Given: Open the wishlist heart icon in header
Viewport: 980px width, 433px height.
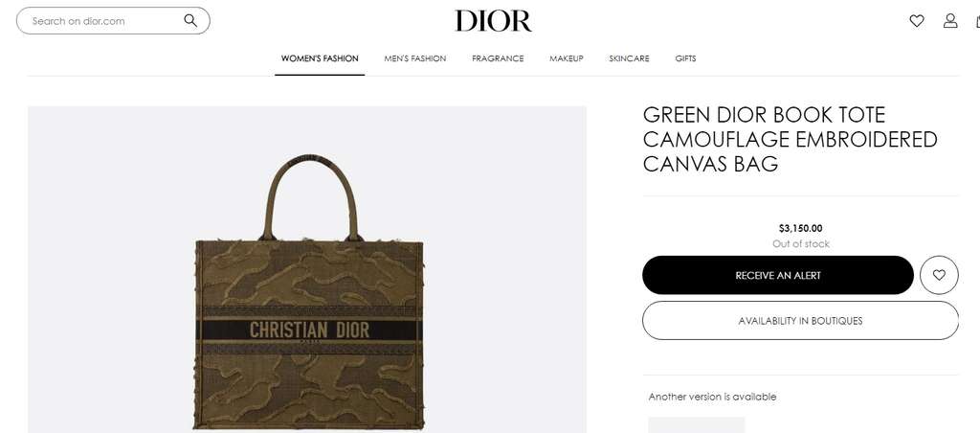Looking at the screenshot, I should (916, 21).
